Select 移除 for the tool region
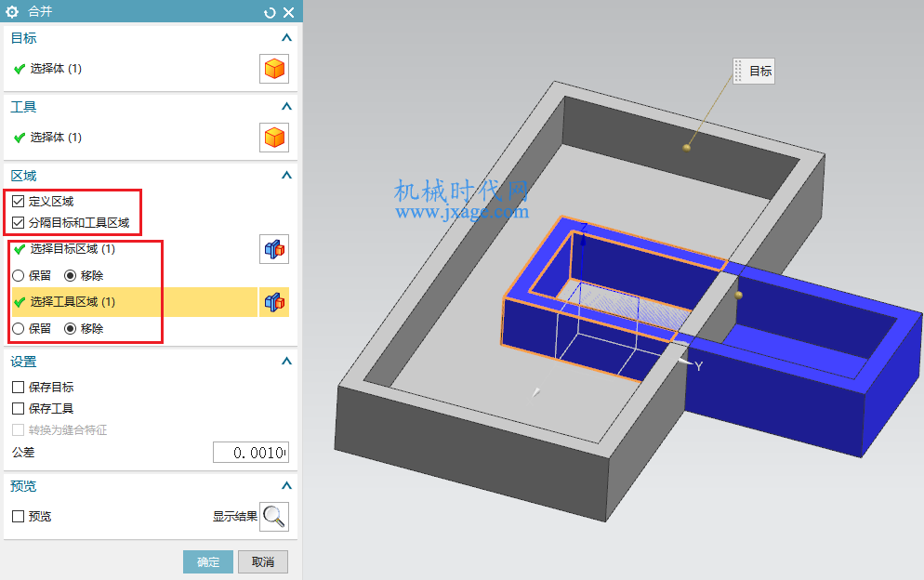The height and width of the screenshot is (580, 924). (70, 329)
